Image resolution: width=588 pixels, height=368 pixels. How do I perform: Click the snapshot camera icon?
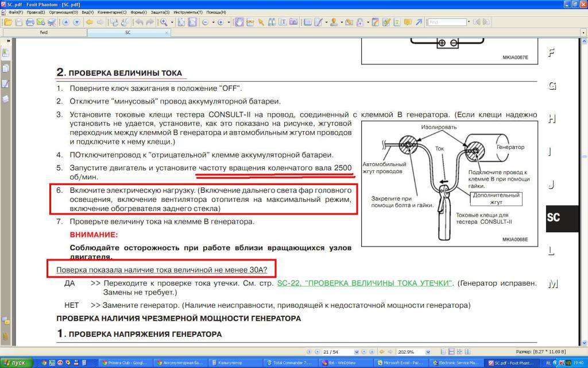point(293,22)
